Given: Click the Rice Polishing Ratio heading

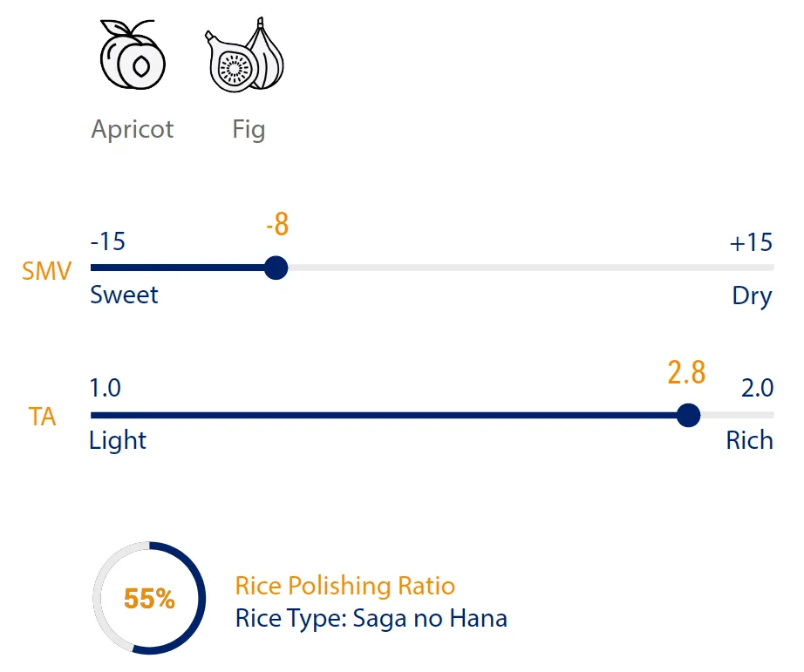Looking at the screenshot, I should 345,586.
